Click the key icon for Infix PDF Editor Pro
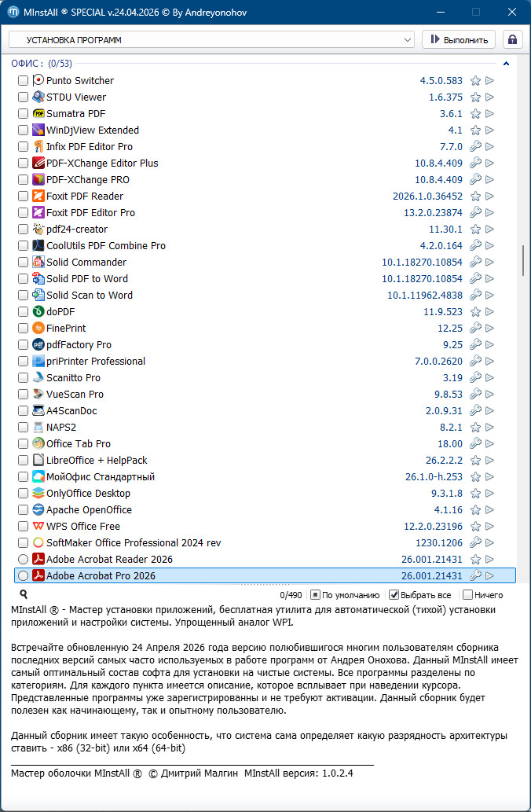531x812 pixels. tap(475, 147)
